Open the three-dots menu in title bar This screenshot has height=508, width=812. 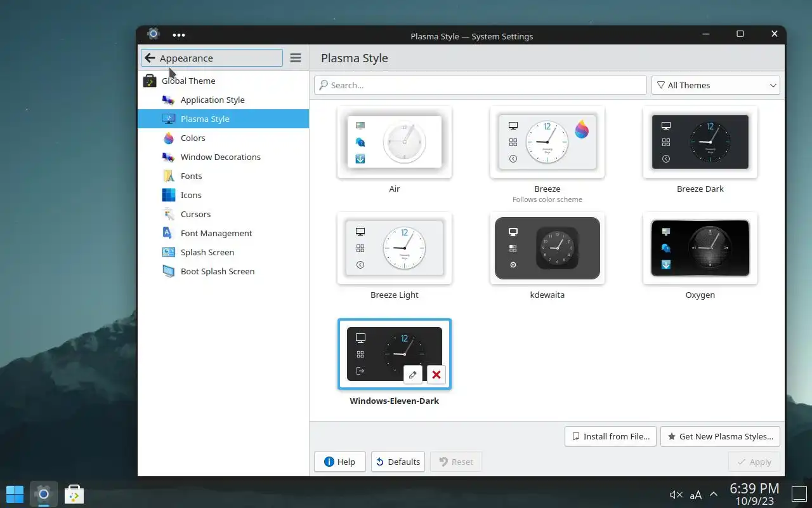(179, 36)
